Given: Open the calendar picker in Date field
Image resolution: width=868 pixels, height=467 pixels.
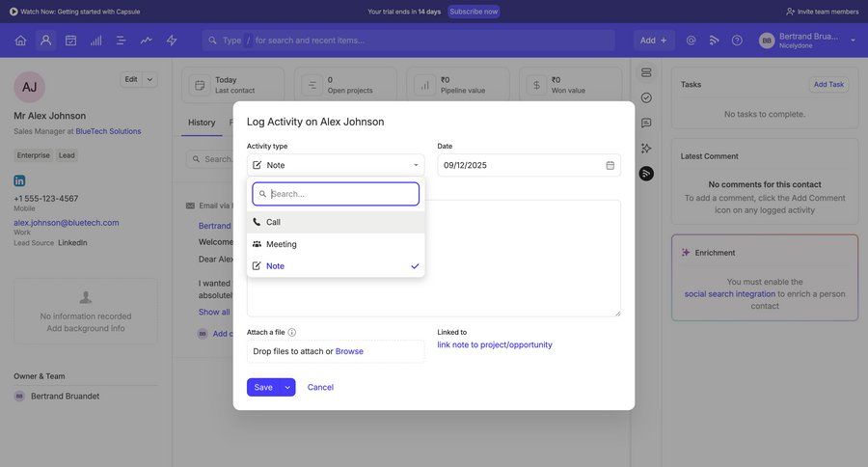Looking at the screenshot, I should tap(610, 165).
